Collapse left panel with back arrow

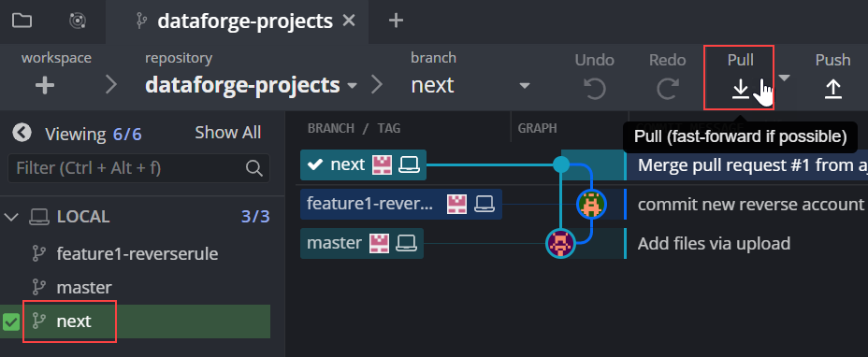tap(22, 133)
